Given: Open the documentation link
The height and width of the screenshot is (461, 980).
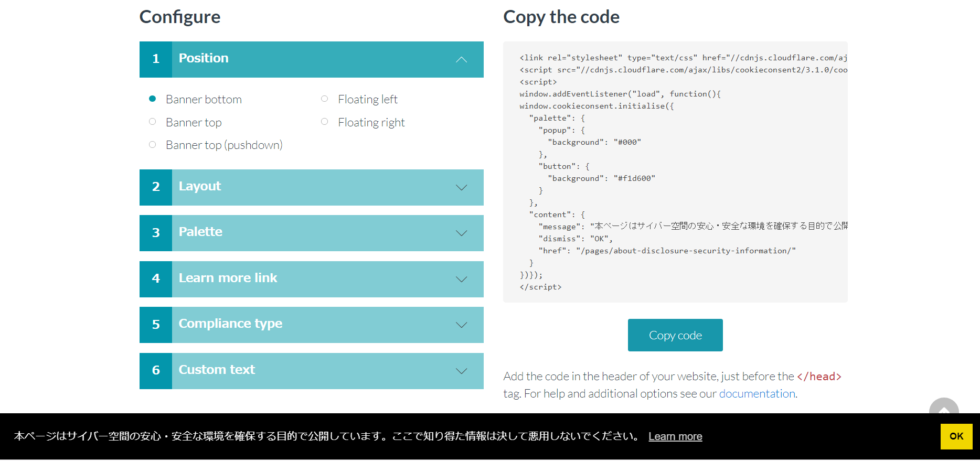Looking at the screenshot, I should click(x=757, y=394).
